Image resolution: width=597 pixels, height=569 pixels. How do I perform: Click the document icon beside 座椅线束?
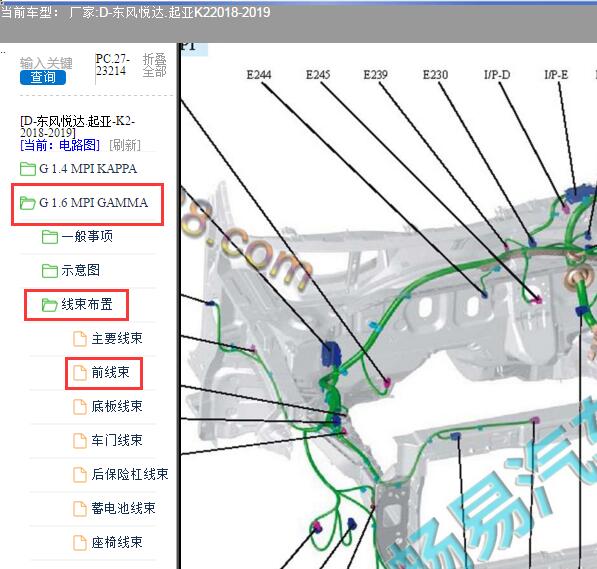(x=80, y=542)
